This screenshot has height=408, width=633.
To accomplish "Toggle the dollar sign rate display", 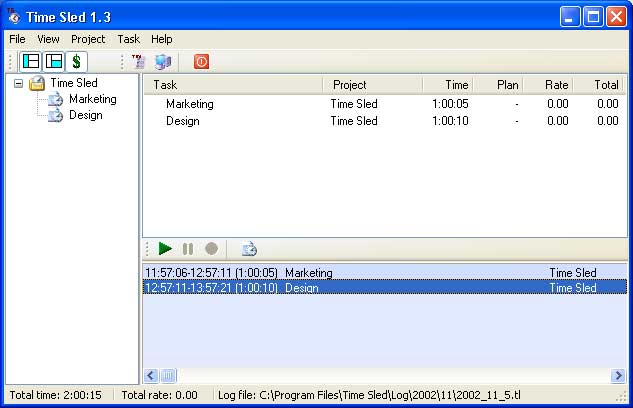I will tap(76, 62).
